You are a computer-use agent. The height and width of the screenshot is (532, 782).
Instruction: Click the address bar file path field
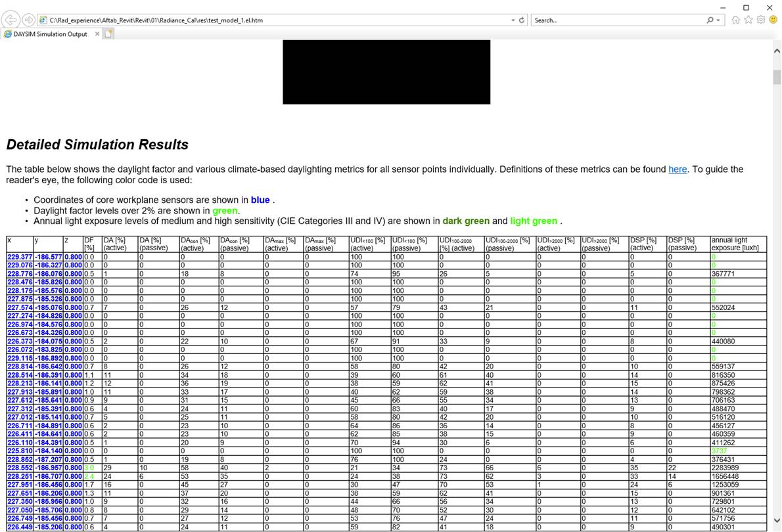279,20
